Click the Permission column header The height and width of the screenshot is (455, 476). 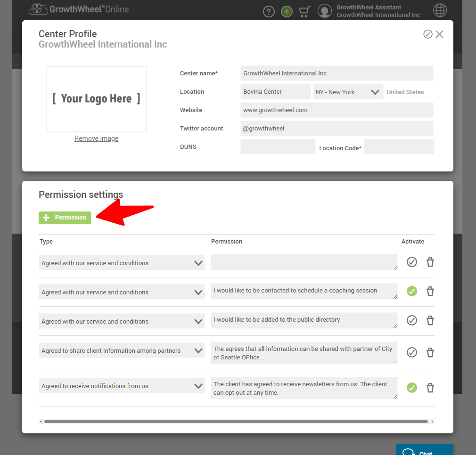[227, 242]
